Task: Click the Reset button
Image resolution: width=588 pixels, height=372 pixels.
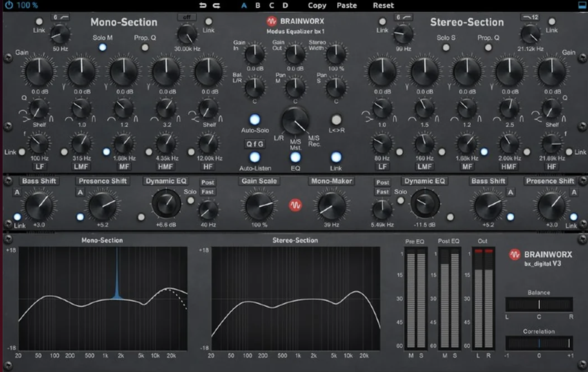Action: [x=384, y=5]
